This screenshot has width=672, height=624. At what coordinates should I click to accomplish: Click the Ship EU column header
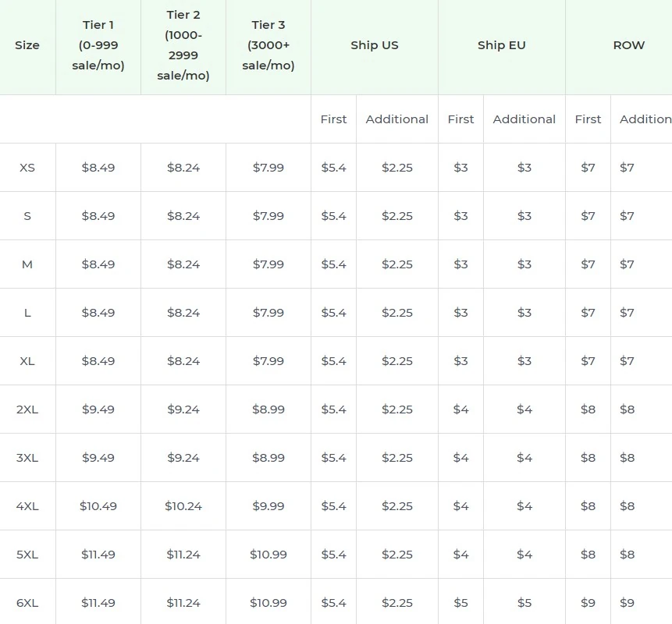tap(502, 45)
